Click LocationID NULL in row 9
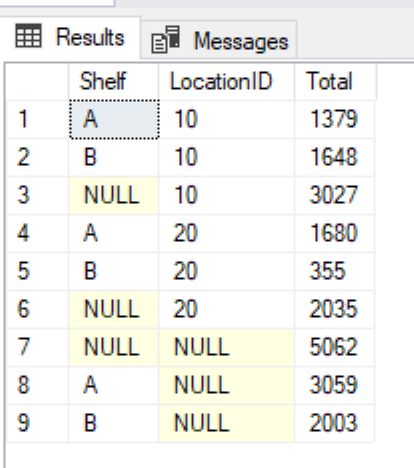This screenshot has width=414, height=468. click(x=227, y=423)
